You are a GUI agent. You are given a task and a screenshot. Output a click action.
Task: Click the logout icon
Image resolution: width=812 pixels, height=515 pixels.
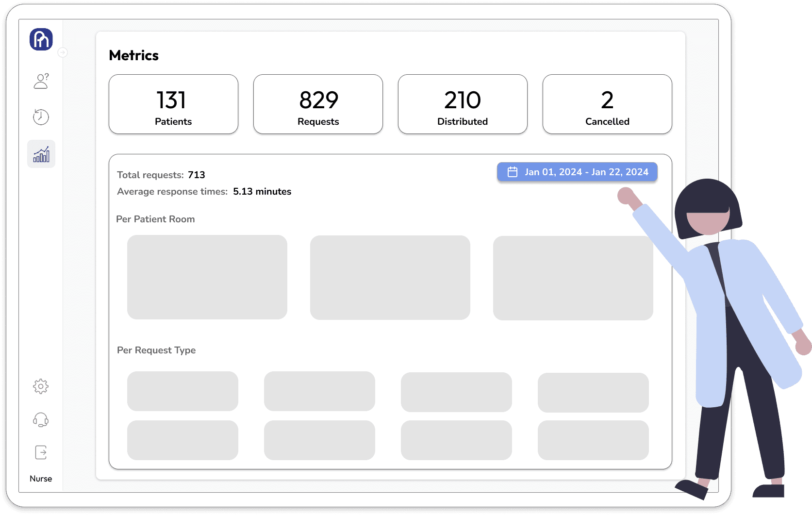(41, 452)
